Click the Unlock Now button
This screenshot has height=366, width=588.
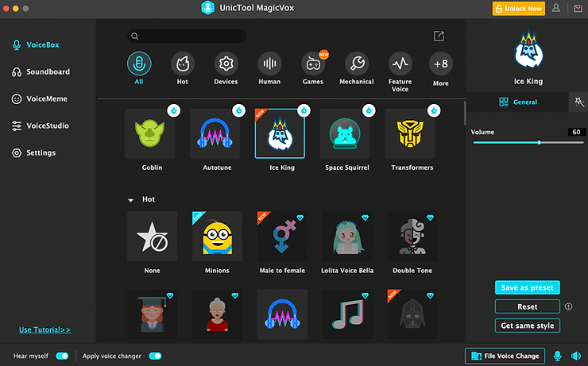tap(519, 8)
